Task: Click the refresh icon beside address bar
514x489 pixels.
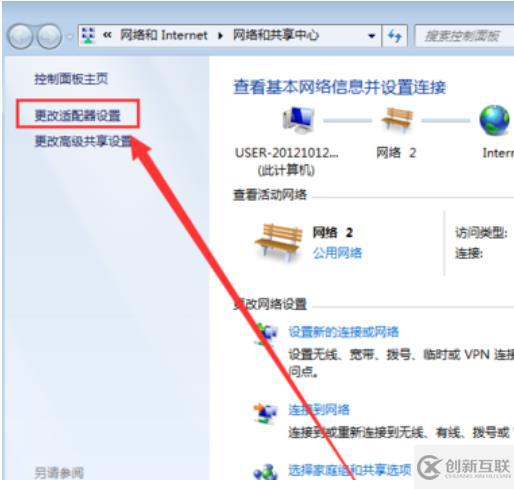Action: point(395,35)
